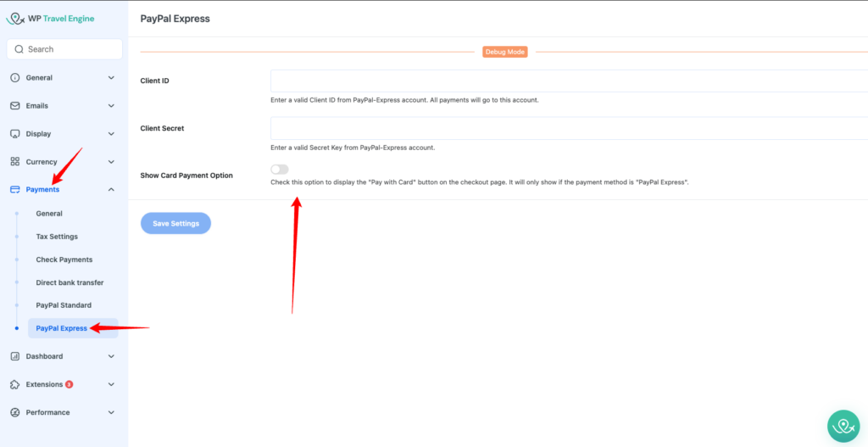
Task: Click into the Client Secret input field
Action: [569, 128]
